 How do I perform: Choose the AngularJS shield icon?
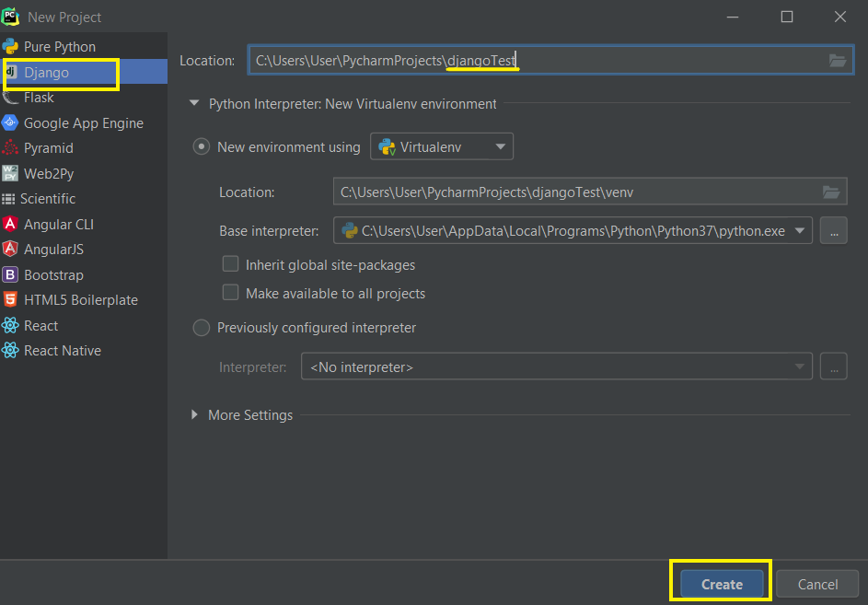10,249
